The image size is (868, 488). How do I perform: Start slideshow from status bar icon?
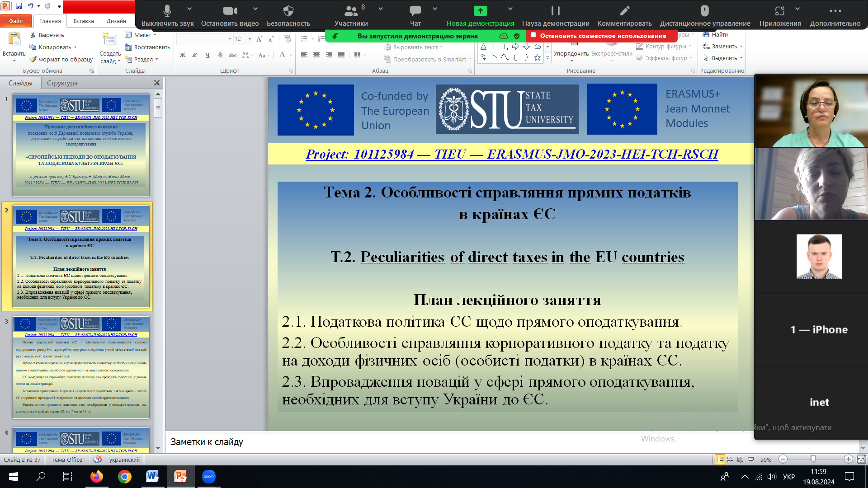click(751, 460)
